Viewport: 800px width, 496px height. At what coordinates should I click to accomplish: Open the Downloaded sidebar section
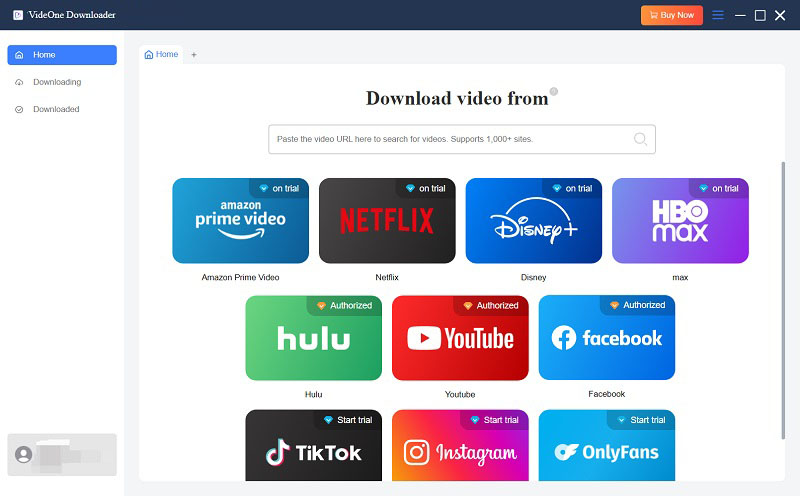pyautogui.click(x=56, y=109)
